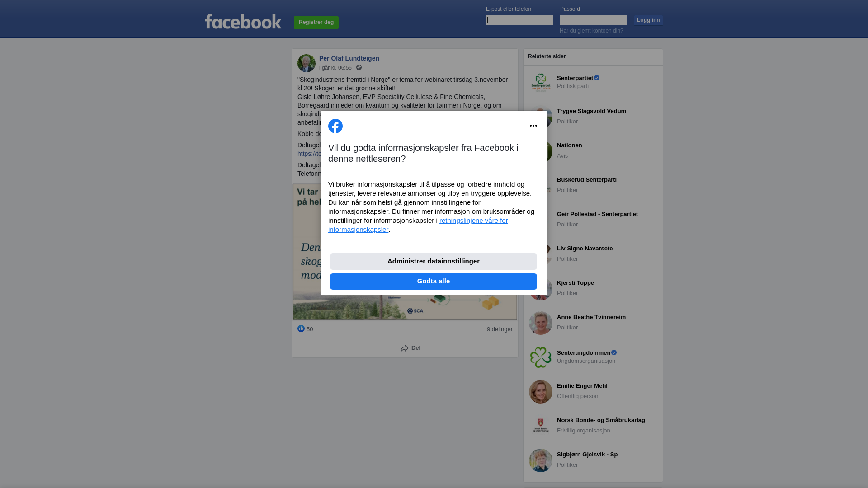Image resolution: width=868 pixels, height=488 pixels.
Task: Open Emilie Enger Mehl's profile photo
Action: [541, 392]
